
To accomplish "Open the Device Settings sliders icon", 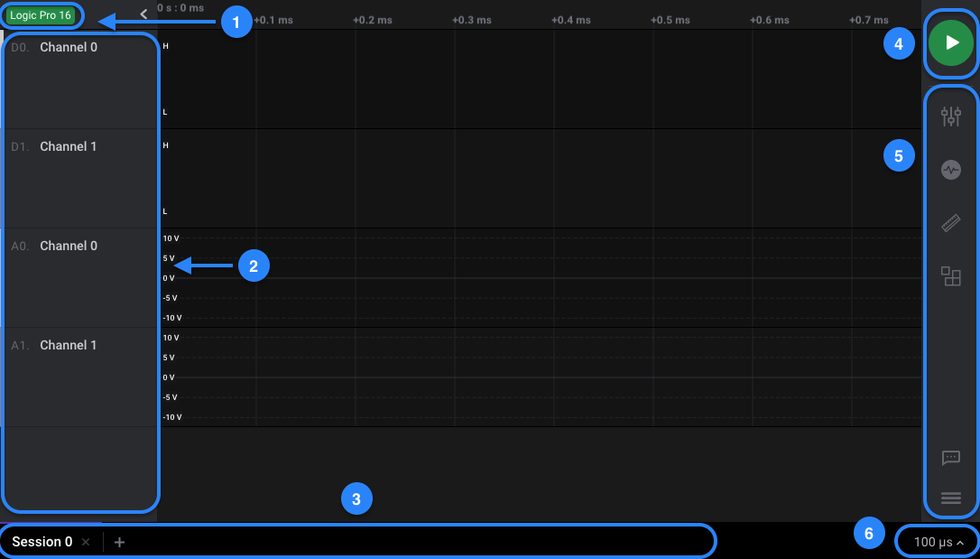I will 950,116.
